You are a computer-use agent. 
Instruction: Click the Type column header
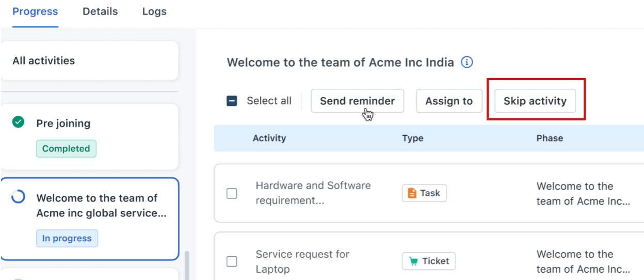pos(413,138)
